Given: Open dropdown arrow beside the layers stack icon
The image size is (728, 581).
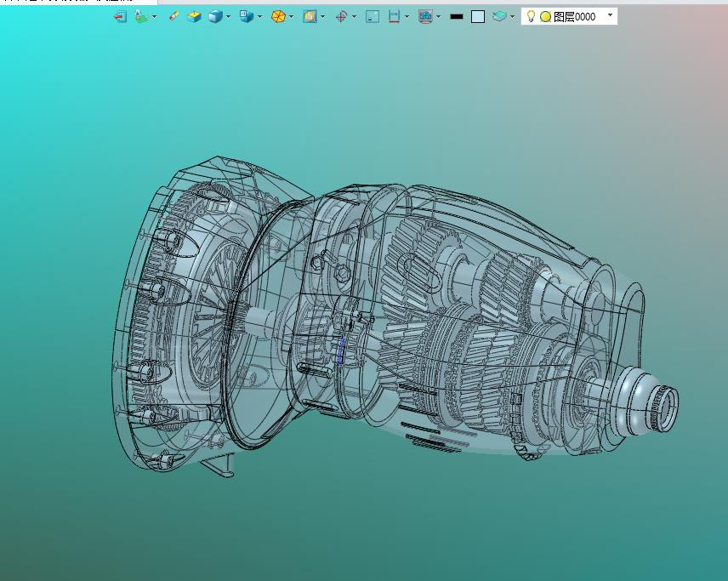Looking at the screenshot, I should tap(512, 16).
